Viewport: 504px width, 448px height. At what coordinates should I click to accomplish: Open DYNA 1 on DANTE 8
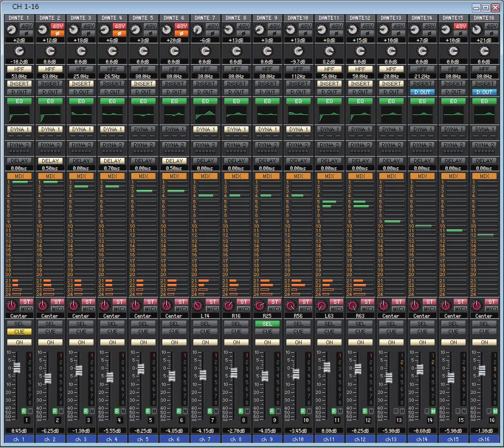[x=236, y=130]
